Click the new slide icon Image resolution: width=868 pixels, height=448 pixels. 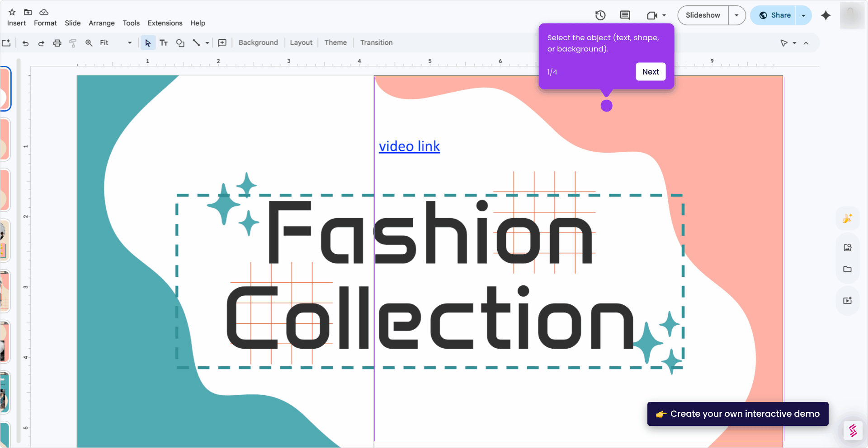coord(6,43)
